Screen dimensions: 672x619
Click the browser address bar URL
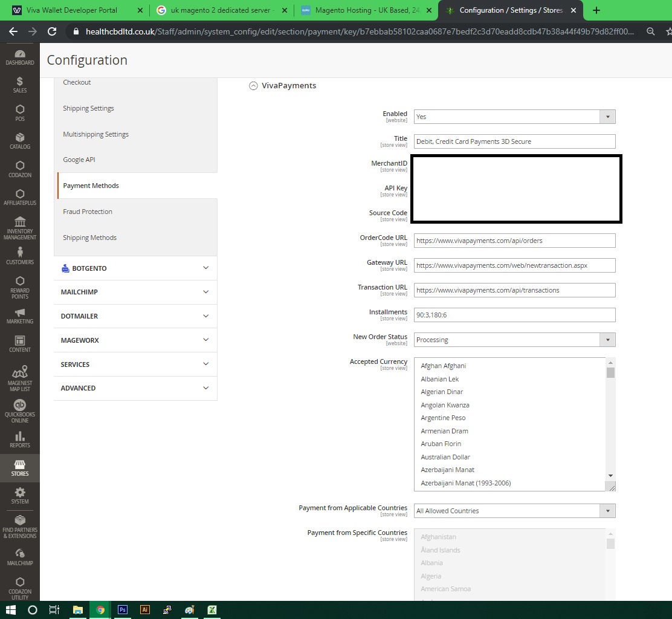[x=360, y=31]
